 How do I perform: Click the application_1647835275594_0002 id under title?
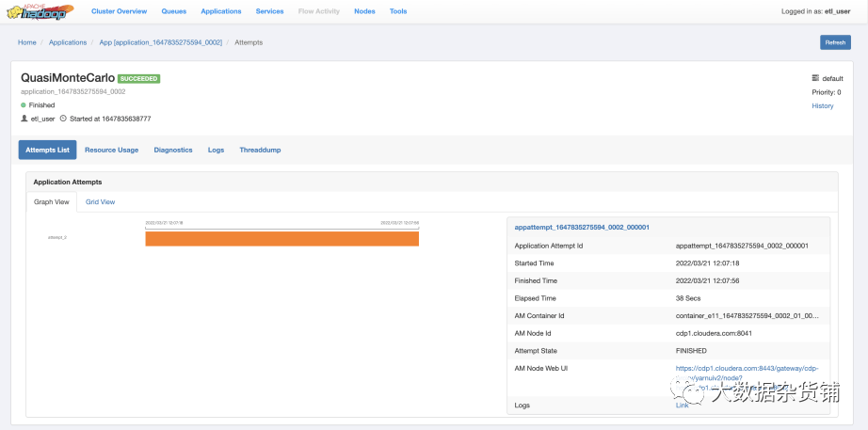[73, 92]
